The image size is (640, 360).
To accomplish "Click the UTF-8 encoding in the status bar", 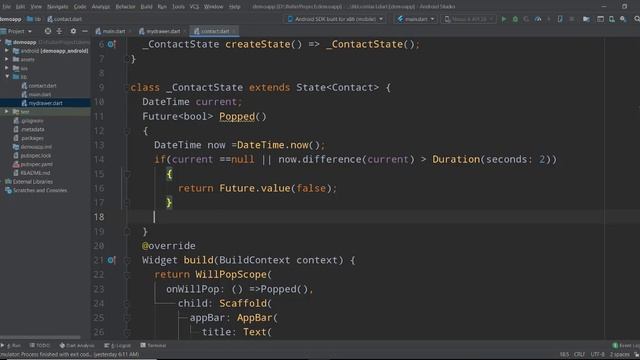I will coord(598,354).
